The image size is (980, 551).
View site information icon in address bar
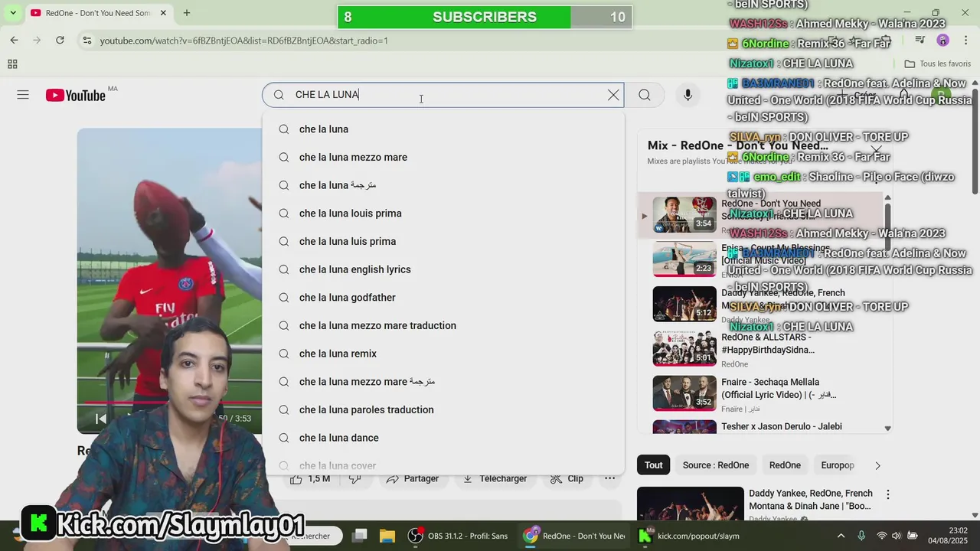[87, 41]
